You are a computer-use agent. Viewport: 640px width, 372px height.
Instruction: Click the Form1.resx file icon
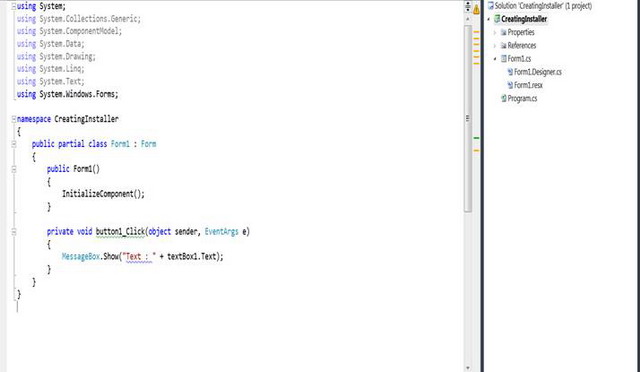coord(510,85)
